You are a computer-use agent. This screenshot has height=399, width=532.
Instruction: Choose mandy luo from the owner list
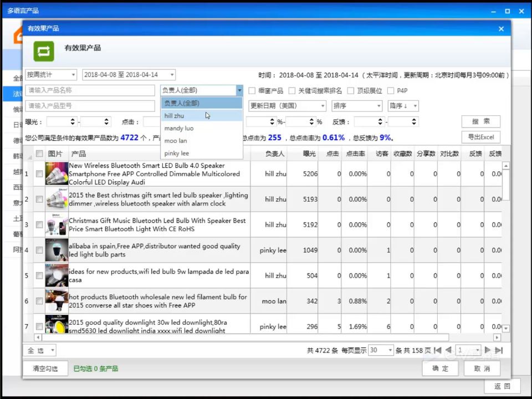202,128
